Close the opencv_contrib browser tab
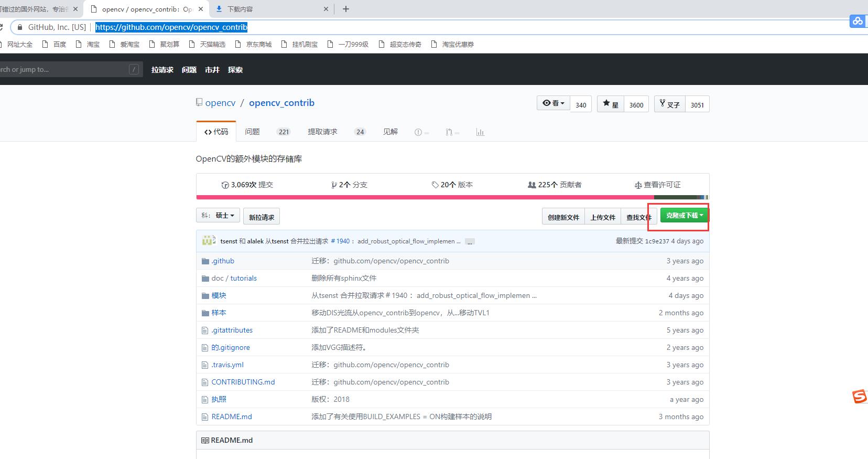 point(201,9)
